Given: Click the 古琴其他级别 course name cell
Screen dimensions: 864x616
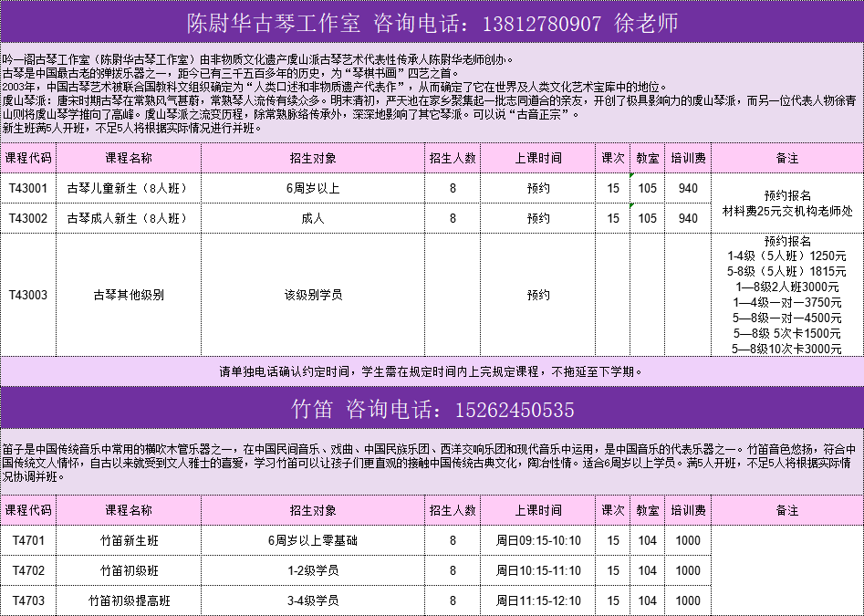Looking at the screenshot, I should coord(128,296).
